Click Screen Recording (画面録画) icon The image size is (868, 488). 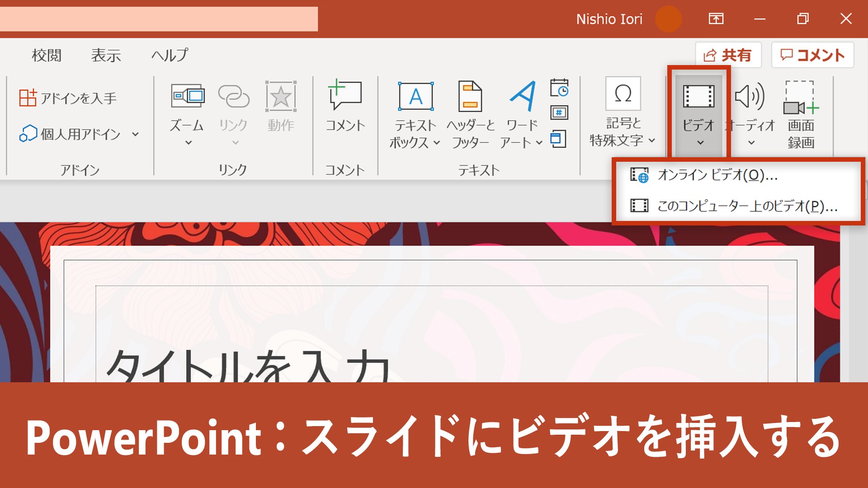tap(801, 97)
